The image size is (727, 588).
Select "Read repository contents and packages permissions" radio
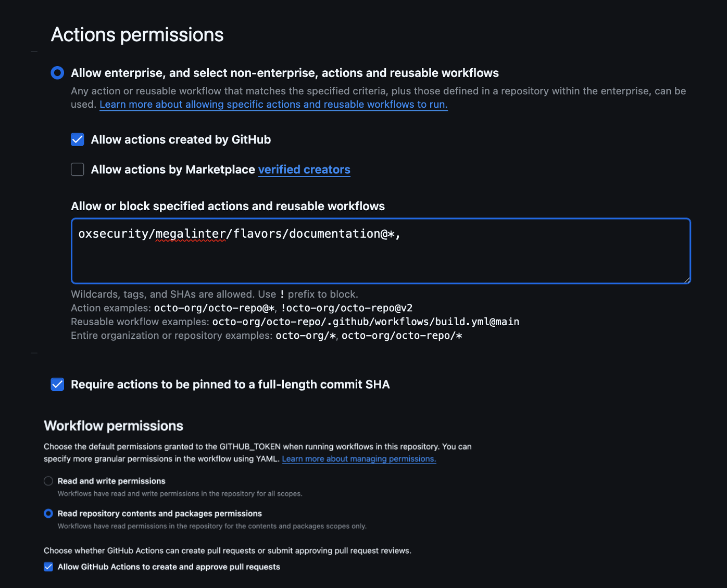pyautogui.click(x=48, y=514)
